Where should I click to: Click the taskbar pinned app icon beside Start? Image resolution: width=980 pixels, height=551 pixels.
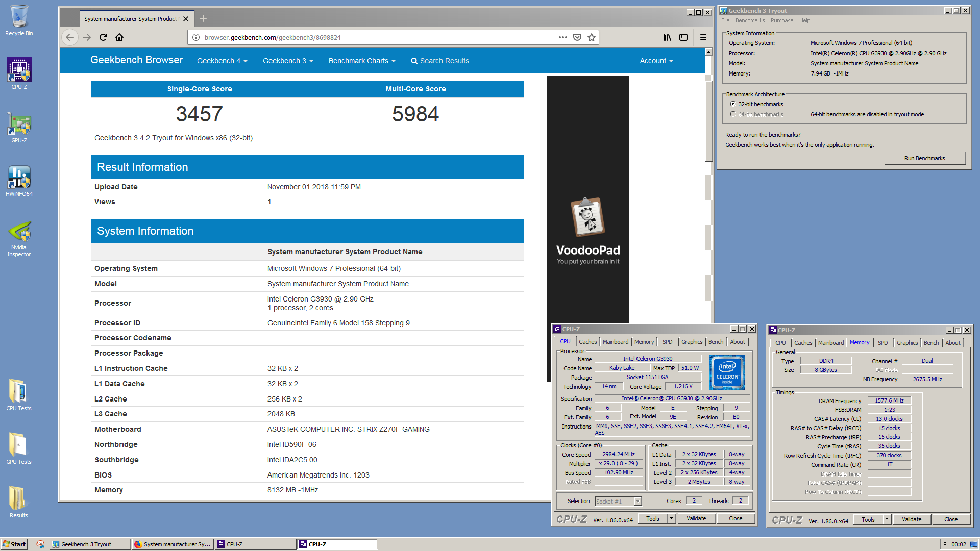pos(40,544)
